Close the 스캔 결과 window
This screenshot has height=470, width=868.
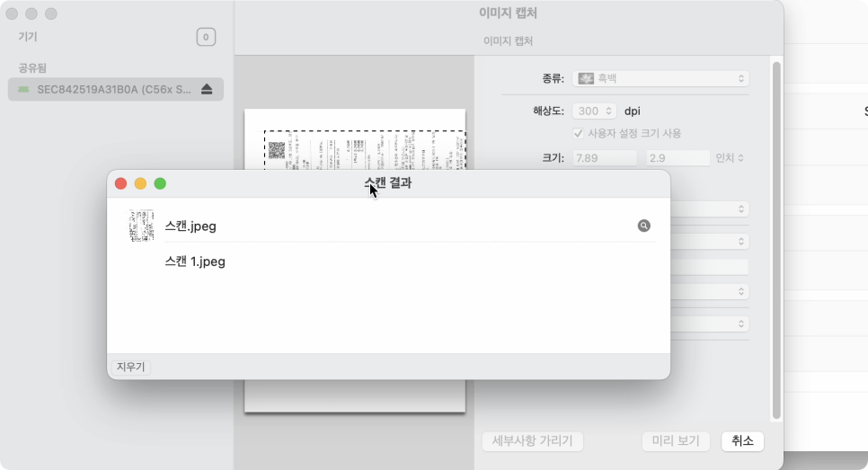120,183
